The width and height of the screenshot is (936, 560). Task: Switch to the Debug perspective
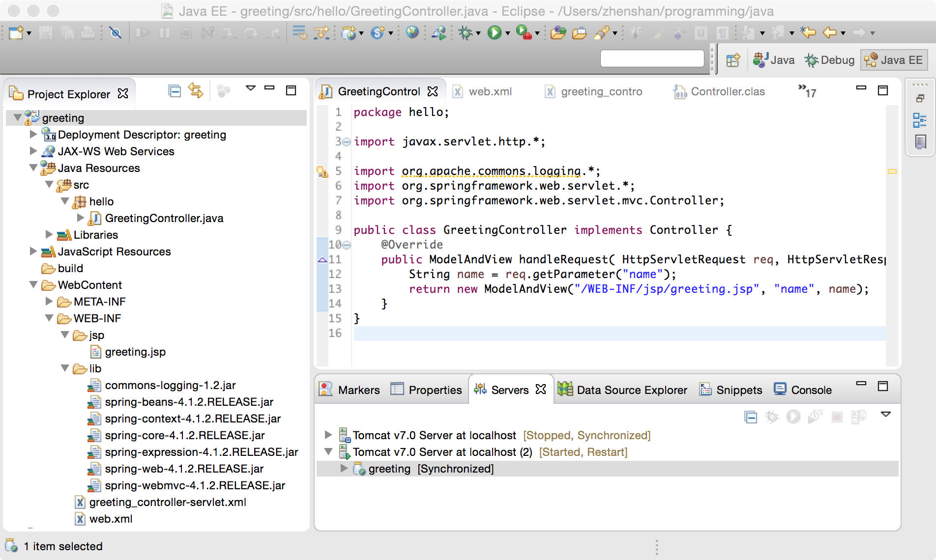tap(829, 60)
